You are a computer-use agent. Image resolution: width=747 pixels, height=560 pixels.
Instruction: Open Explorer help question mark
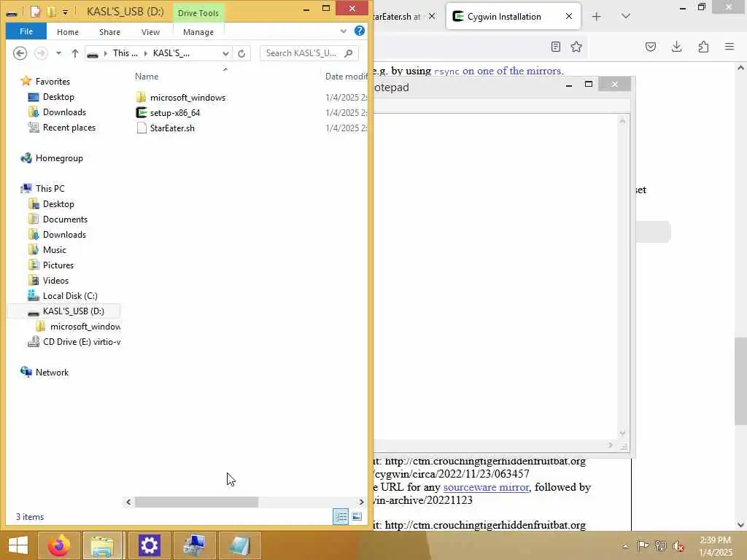click(360, 31)
